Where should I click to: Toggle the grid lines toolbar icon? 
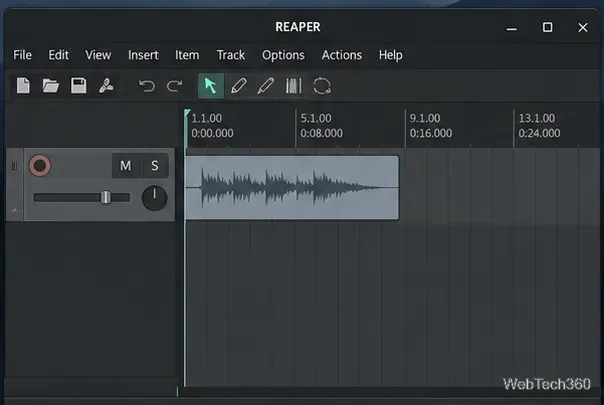pyautogui.click(x=294, y=86)
